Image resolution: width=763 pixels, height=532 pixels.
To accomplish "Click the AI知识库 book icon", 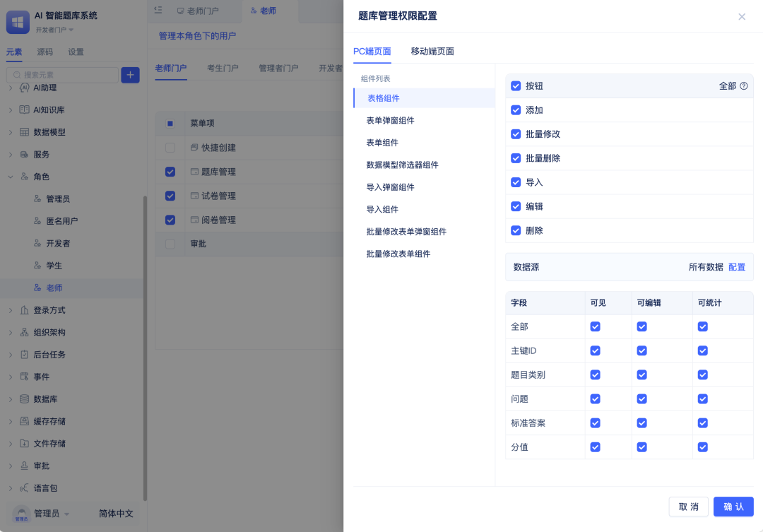I will 25,110.
